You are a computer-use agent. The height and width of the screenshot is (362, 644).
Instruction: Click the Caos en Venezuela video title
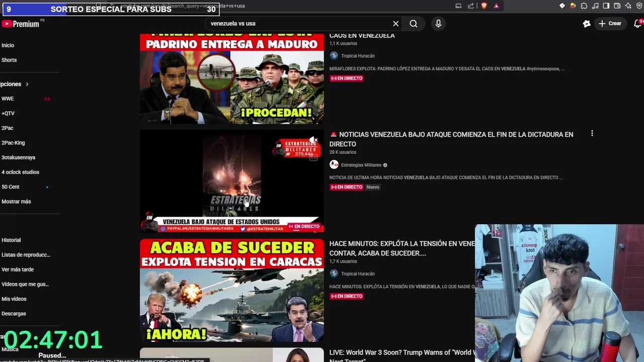tap(362, 36)
